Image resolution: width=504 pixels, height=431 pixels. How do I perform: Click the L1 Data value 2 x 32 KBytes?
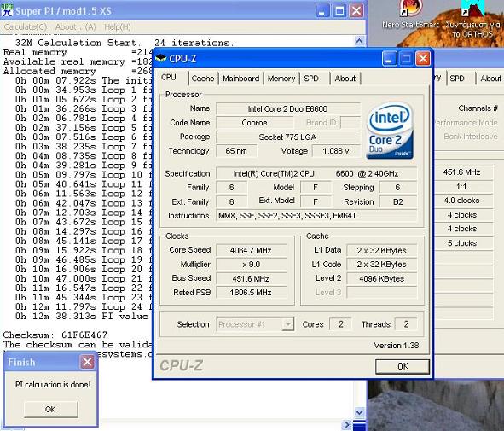point(381,251)
